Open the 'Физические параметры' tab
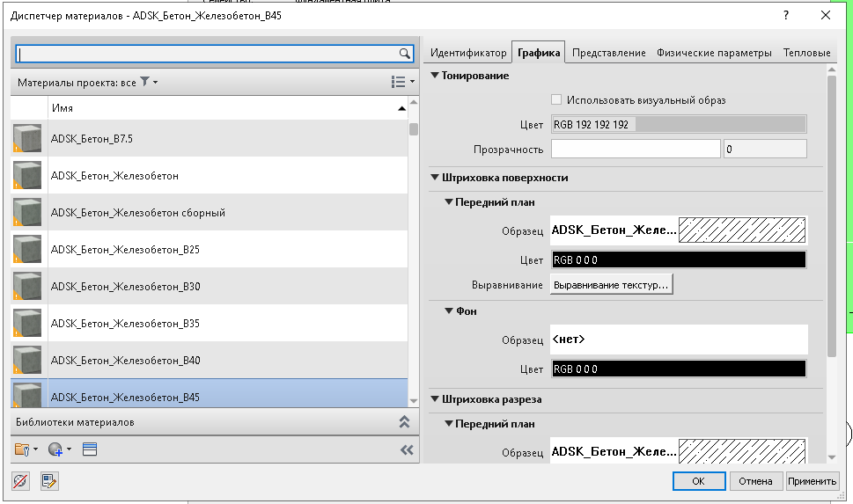853x504 pixels. 714,53
